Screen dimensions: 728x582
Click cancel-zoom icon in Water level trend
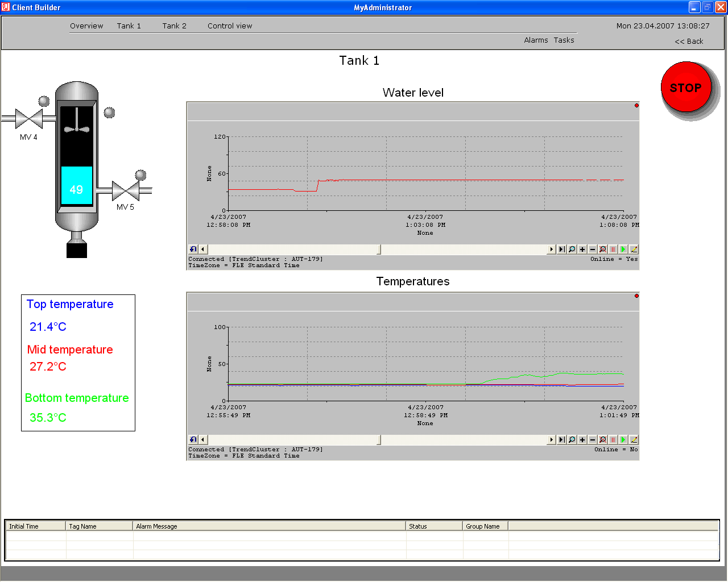pos(602,250)
